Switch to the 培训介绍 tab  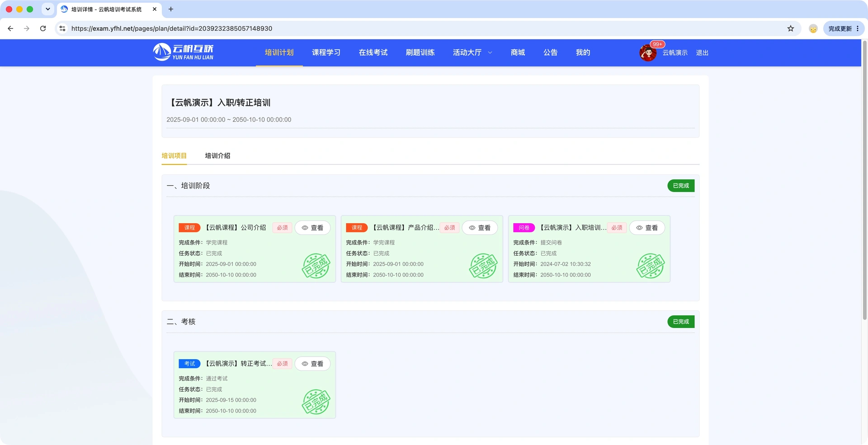point(217,156)
